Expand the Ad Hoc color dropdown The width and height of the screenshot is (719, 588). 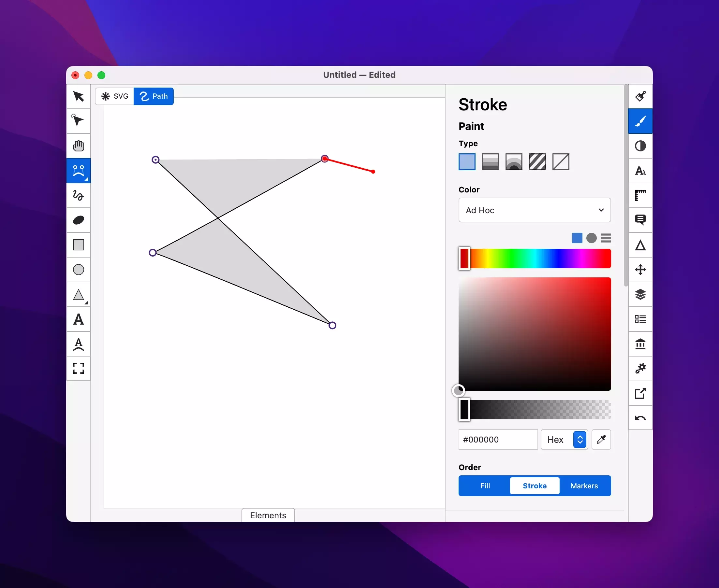pos(534,210)
